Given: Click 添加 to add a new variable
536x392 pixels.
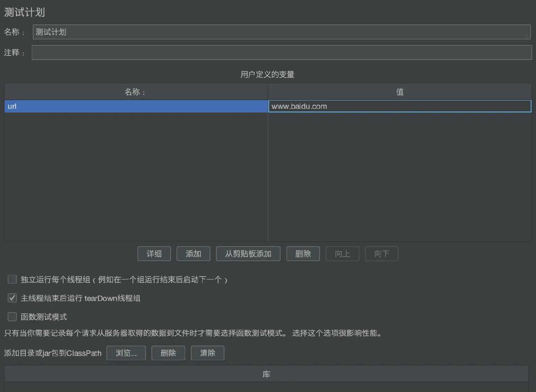Looking at the screenshot, I should tap(193, 254).
